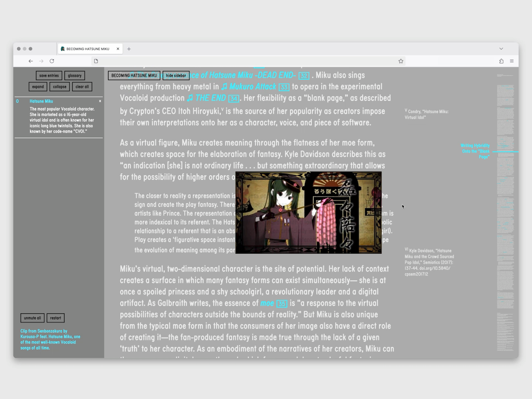The image size is (532, 399).
Task: Open the browser hamburger menu
Action: tap(512, 61)
